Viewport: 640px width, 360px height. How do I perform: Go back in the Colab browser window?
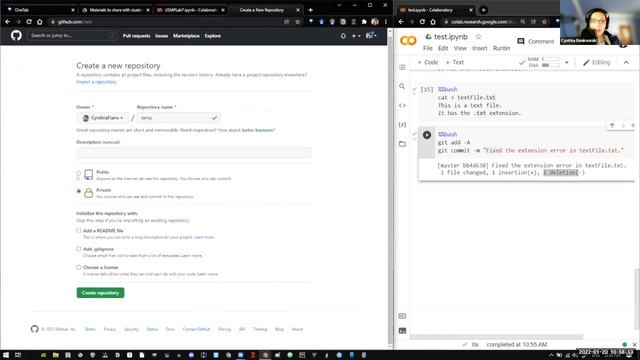coord(401,22)
